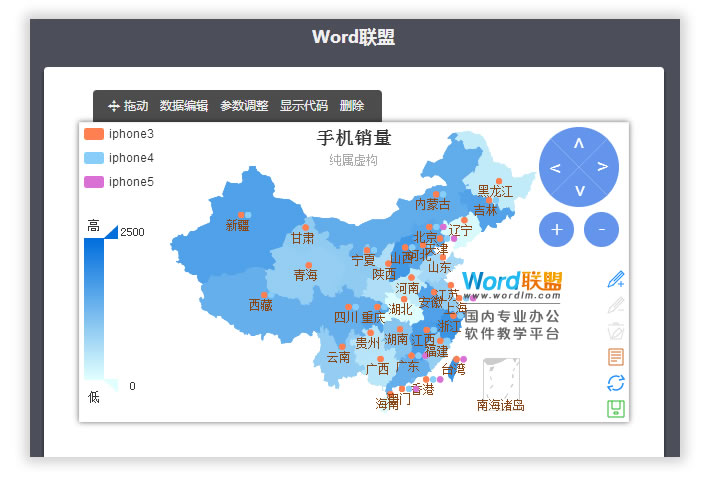Click the 云南 province label

[x=338, y=357]
